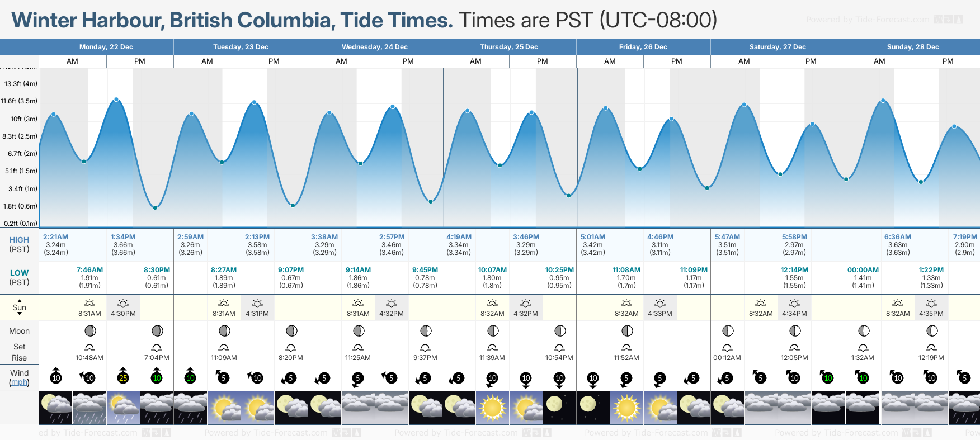Click Wednesday's PM column header
980x440 pixels.
tap(408, 61)
